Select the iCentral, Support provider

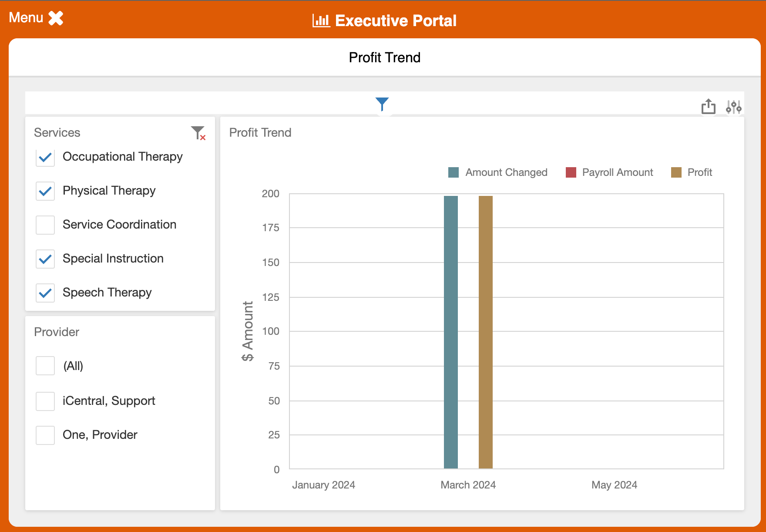pos(45,401)
